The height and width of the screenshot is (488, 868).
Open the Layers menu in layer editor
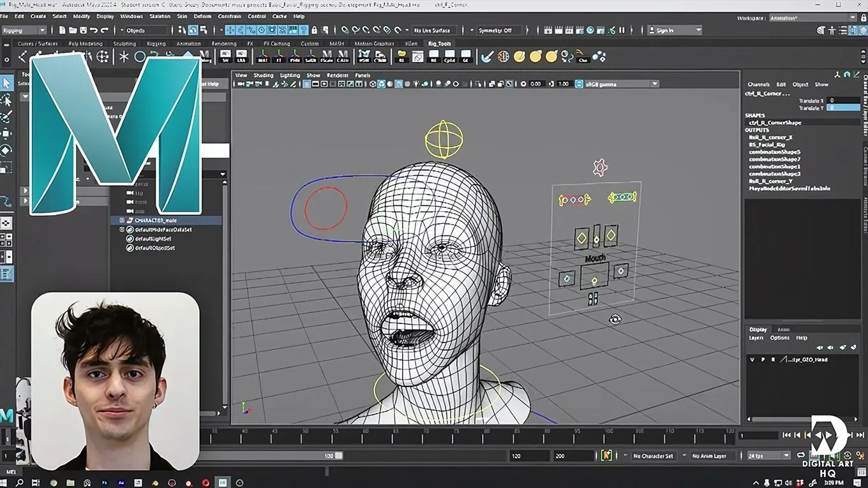click(756, 337)
